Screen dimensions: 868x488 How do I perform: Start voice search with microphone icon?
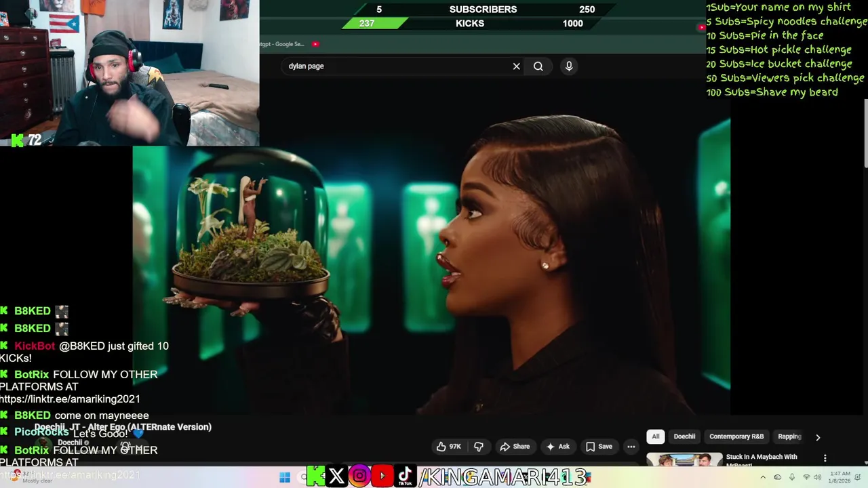[569, 66]
